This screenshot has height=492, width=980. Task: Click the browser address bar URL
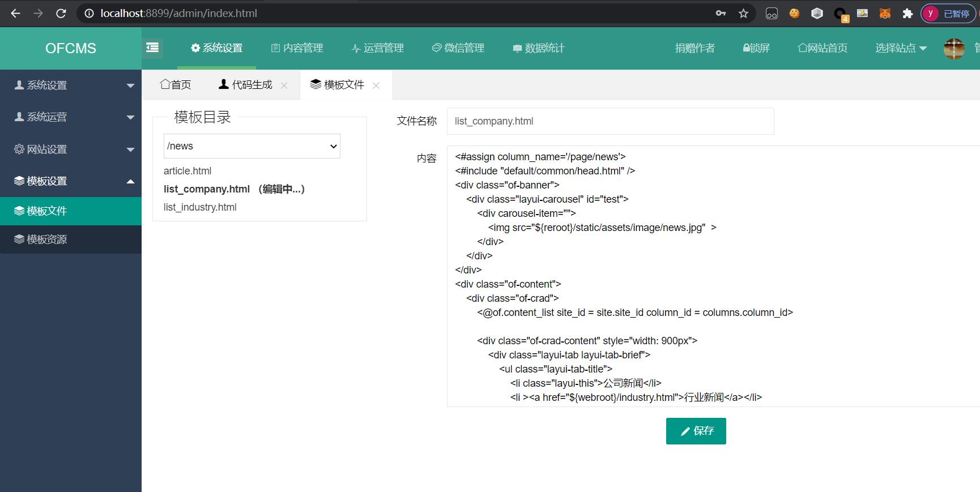click(179, 13)
